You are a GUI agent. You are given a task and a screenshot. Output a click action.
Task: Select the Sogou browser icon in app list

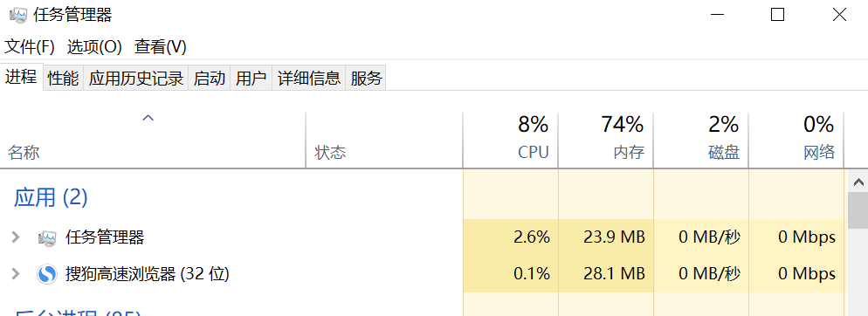pyautogui.click(x=47, y=274)
